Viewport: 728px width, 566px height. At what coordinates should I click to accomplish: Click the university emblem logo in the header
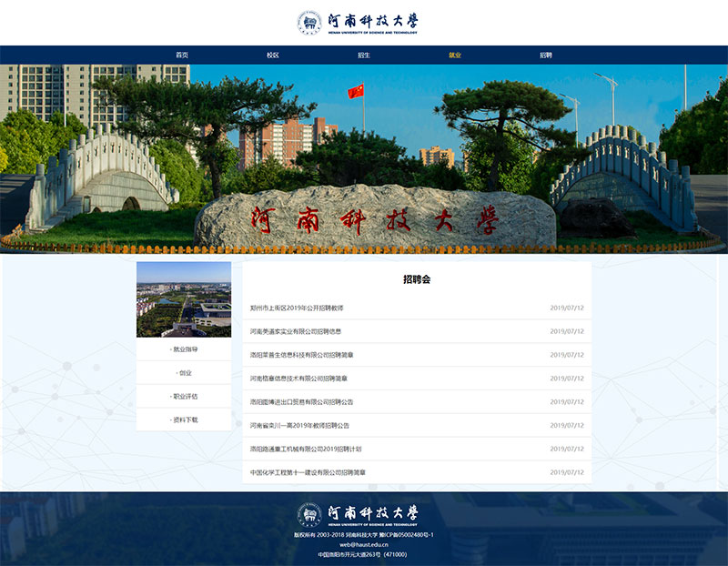click(309, 22)
